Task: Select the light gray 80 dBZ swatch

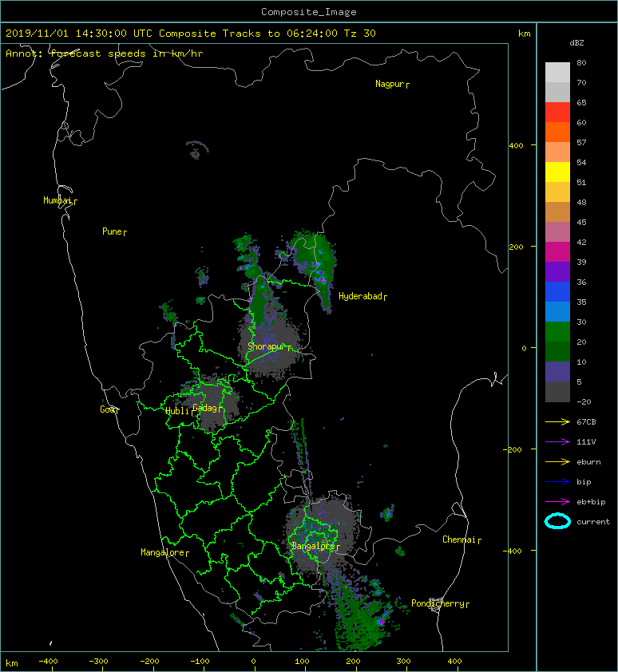Action: pos(557,72)
